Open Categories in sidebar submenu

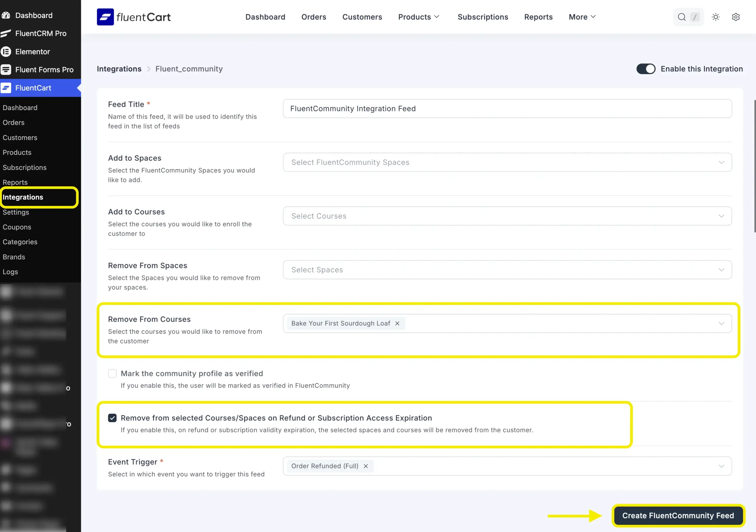pyautogui.click(x=20, y=242)
